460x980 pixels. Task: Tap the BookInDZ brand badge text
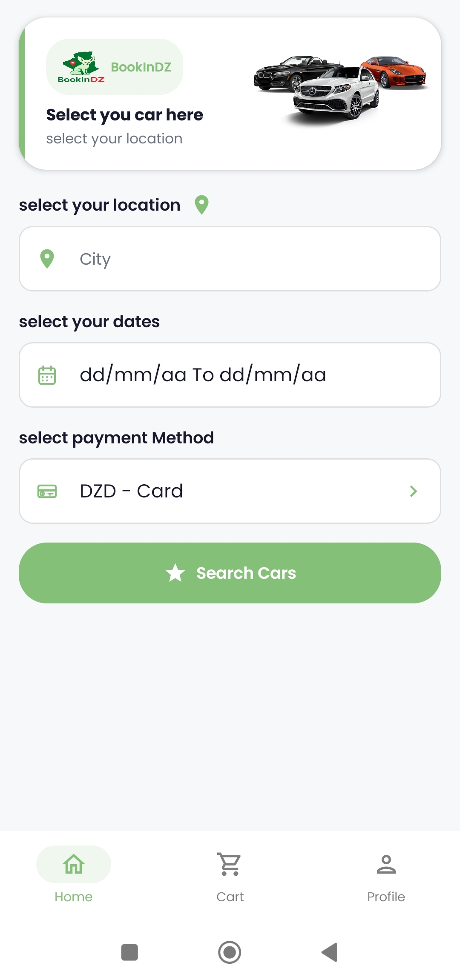pyautogui.click(x=141, y=67)
